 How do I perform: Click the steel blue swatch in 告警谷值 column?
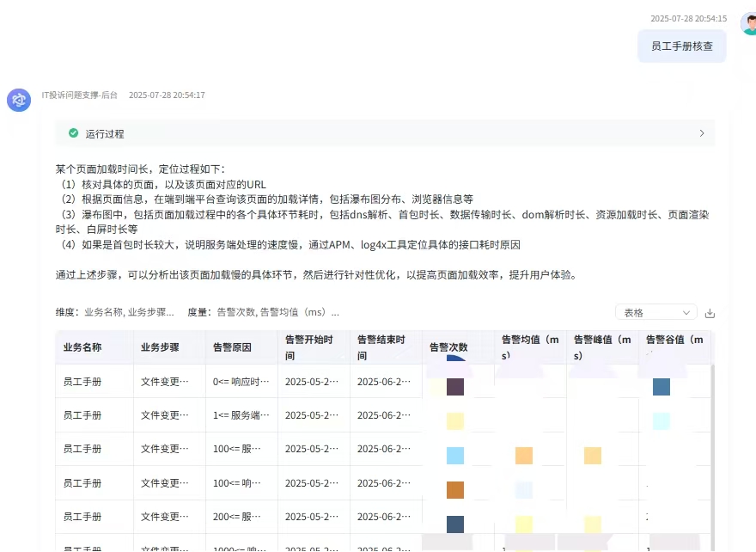tap(661, 387)
